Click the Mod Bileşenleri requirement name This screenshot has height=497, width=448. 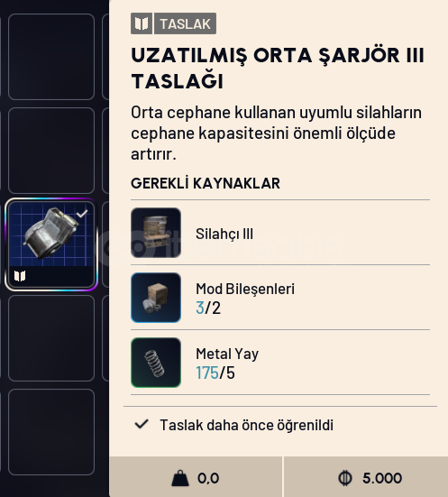click(245, 289)
